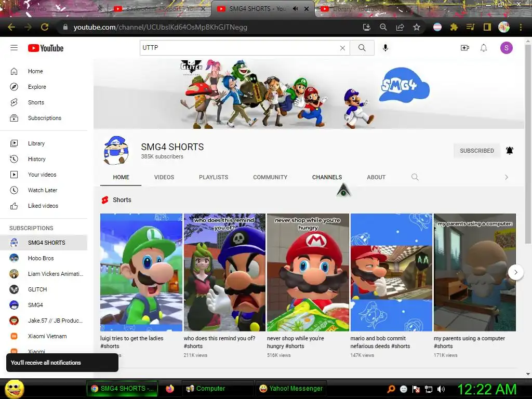Open Jake.57 // JB Productions subscription
Screen dimensions: 532x399
click(44, 321)
